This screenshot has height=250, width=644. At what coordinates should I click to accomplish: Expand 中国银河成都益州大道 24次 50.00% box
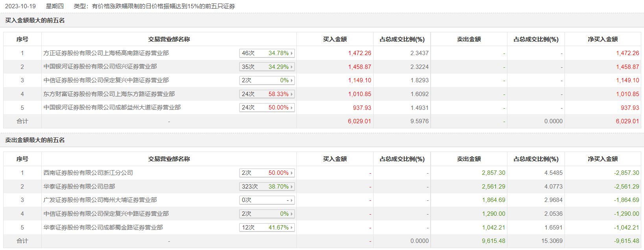(x=266, y=107)
